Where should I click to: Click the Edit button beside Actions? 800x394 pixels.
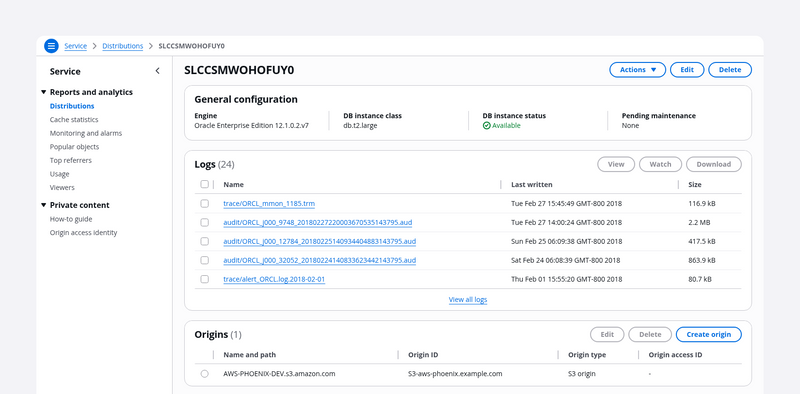click(x=687, y=70)
